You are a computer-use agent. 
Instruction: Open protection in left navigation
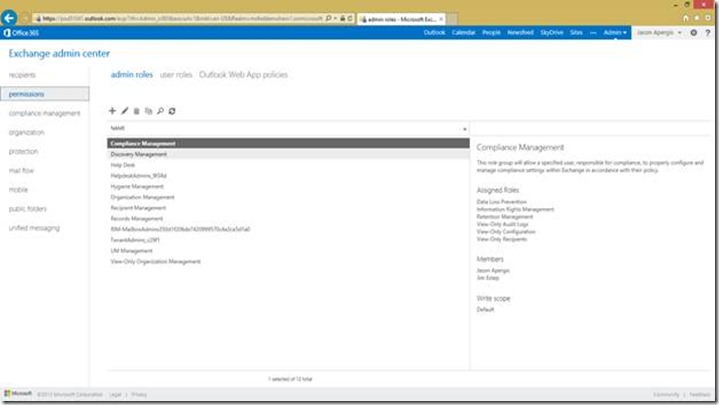(23, 151)
